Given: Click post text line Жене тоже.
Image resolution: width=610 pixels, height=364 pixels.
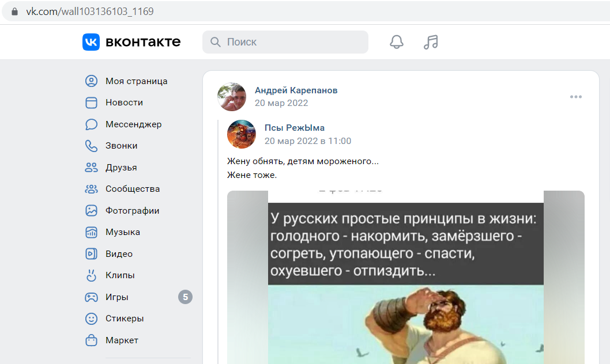Looking at the screenshot, I should tap(252, 175).
